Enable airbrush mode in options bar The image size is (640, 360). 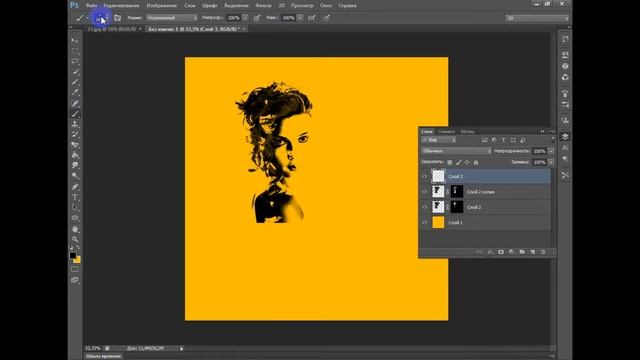(312, 18)
